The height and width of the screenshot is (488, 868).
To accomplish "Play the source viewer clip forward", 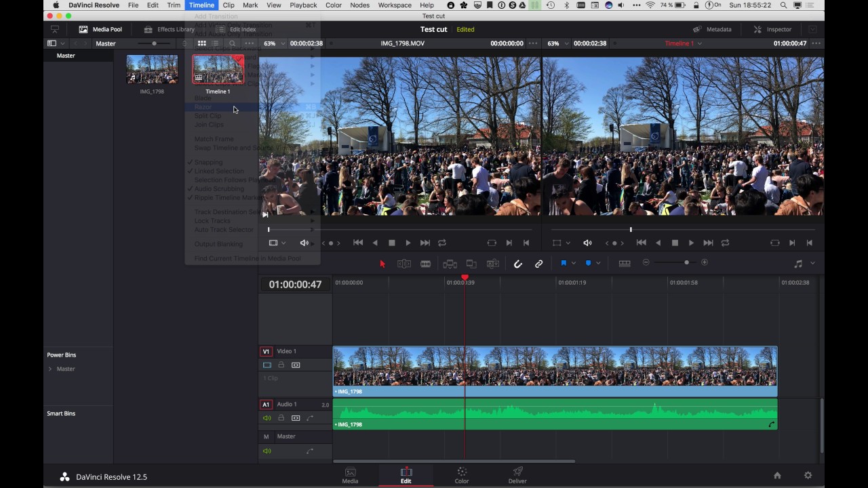I will [x=408, y=243].
